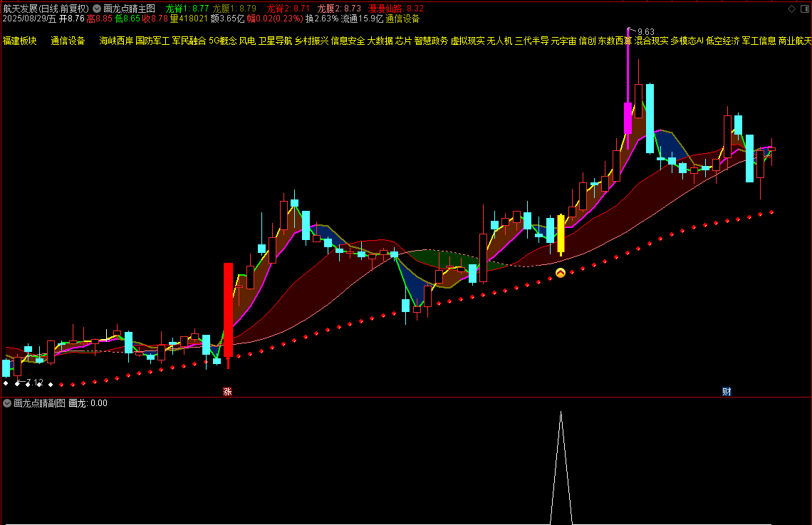Select the 智慧政务 concept tag
812x525 pixels.
pyautogui.click(x=432, y=41)
